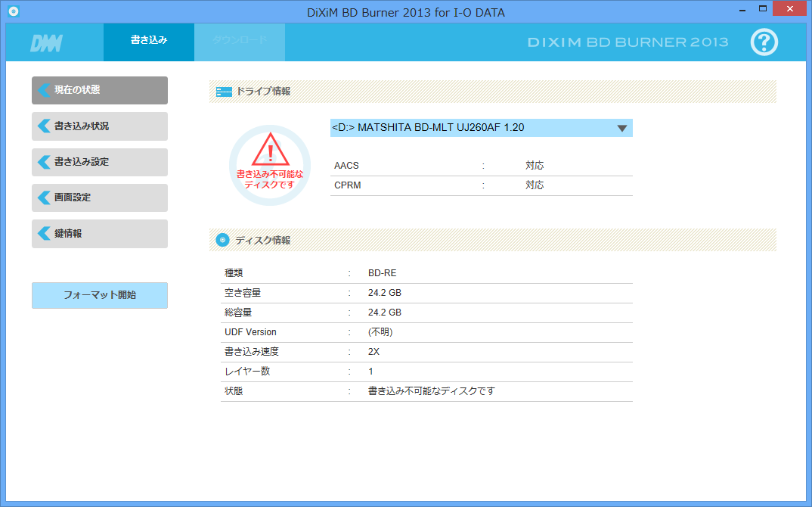Click the 書き込み不可能なディスクです status value

(432, 391)
